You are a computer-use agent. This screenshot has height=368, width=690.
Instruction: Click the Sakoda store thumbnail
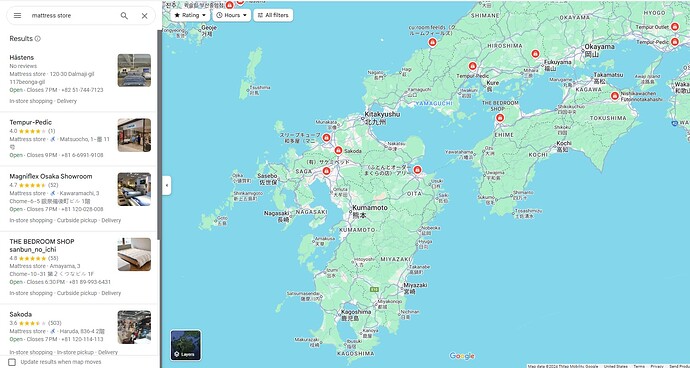pyautogui.click(x=134, y=327)
